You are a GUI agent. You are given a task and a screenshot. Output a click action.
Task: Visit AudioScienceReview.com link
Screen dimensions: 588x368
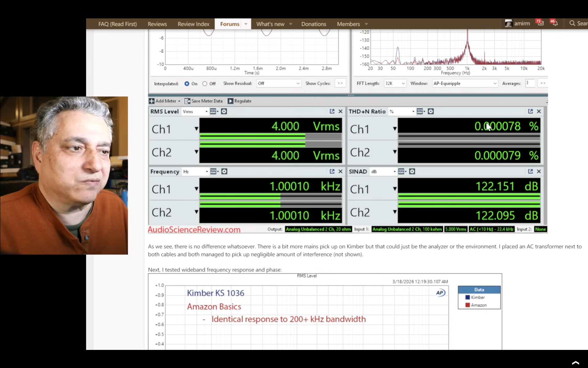pos(194,229)
